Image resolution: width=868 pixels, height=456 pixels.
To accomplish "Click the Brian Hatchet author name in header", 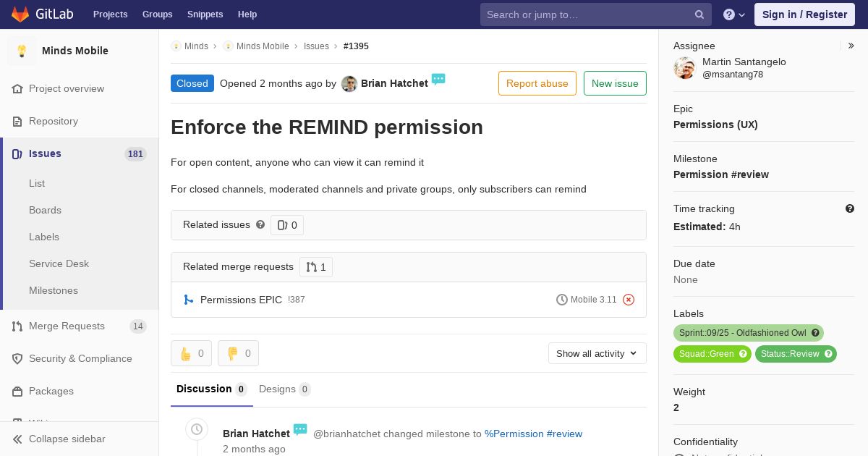I will [x=394, y=83].
